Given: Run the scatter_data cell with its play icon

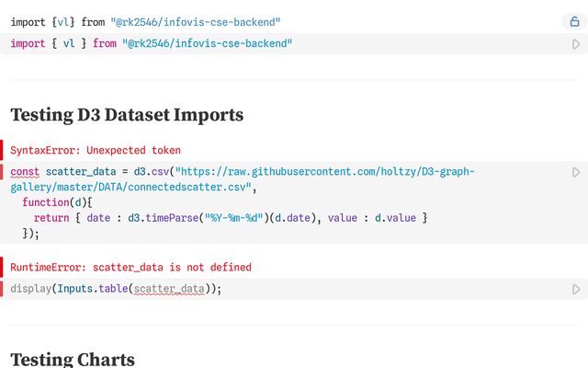Looking at the screenshot, I should pyautogui.click(x=576, y=172).
